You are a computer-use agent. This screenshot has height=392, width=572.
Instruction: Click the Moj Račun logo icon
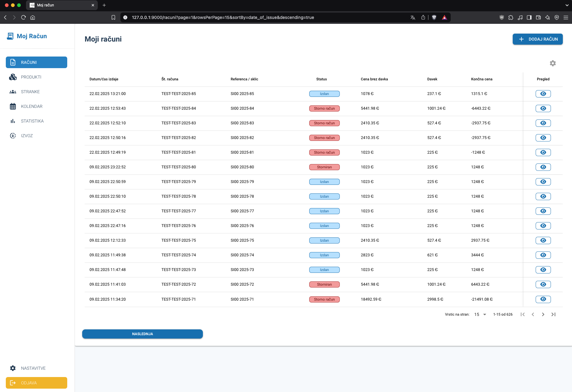10,36
